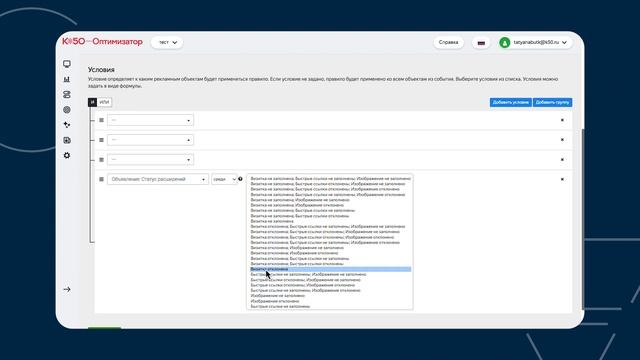Select 'Визитка не заполнена; Изображение отклонено'
This screenshot has width=640, height=360.
coord(331,205)
